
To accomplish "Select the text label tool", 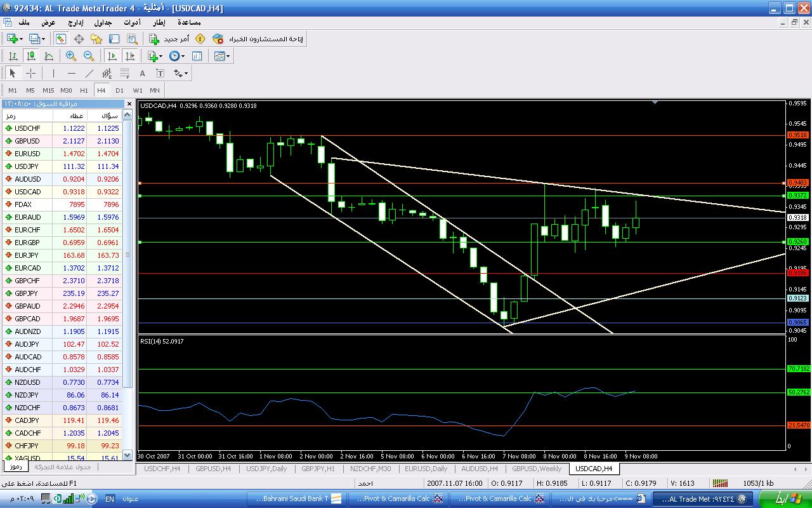I will click(142, 73).
